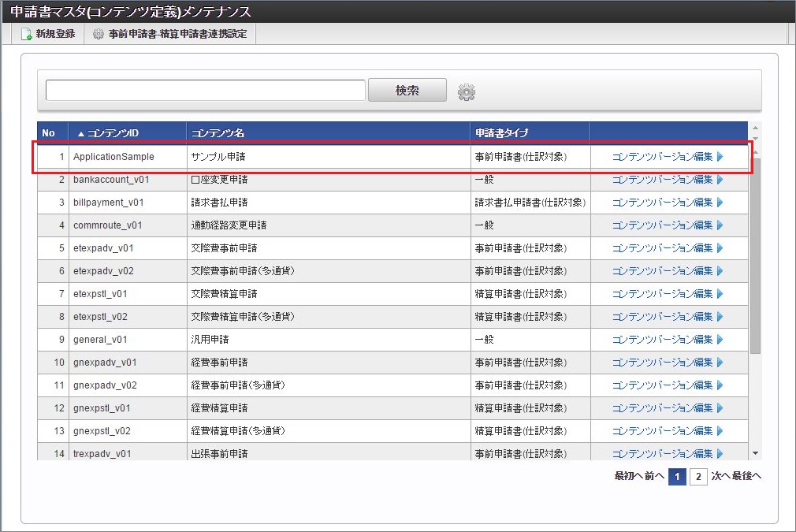Click the gear icon on 事前申請書-精算申請書連携設定
The height and width of the screenshot is (532, 796).
pos(98,34)
